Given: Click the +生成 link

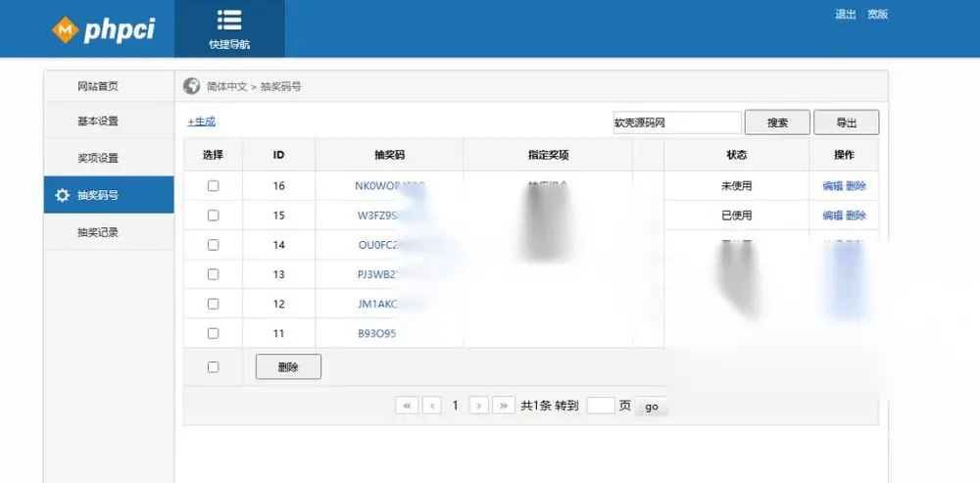Looking at the screenshot, I should tap(201, 121).
